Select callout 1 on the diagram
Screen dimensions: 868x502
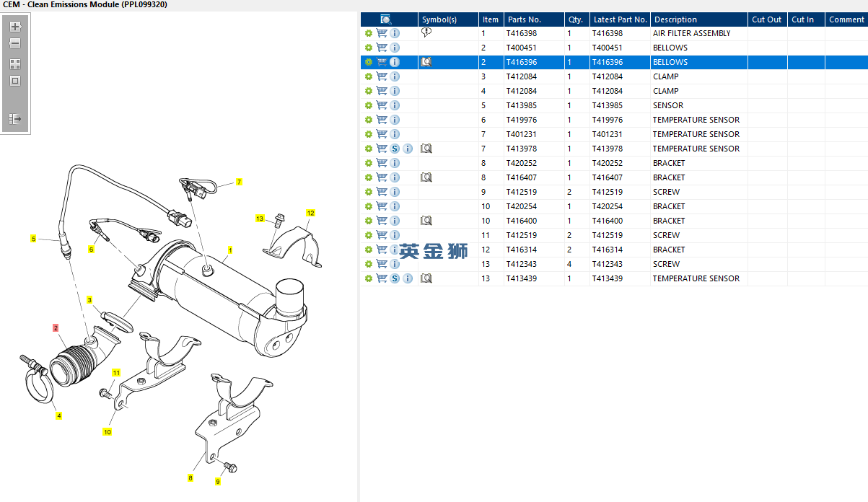tap(230, 251)
